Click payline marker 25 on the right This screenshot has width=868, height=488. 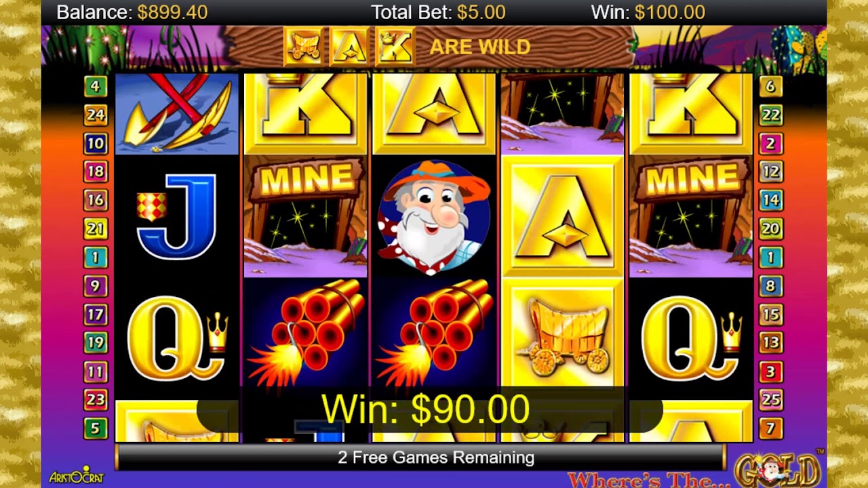pos(771,400)
